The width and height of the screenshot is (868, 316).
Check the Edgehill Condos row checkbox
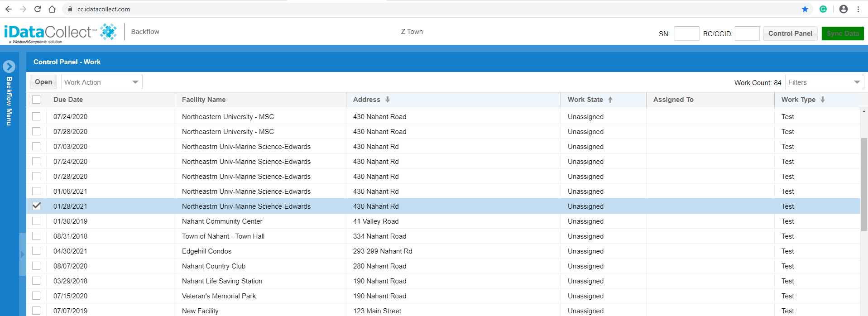pyautogui.click(x=36, y=251)
